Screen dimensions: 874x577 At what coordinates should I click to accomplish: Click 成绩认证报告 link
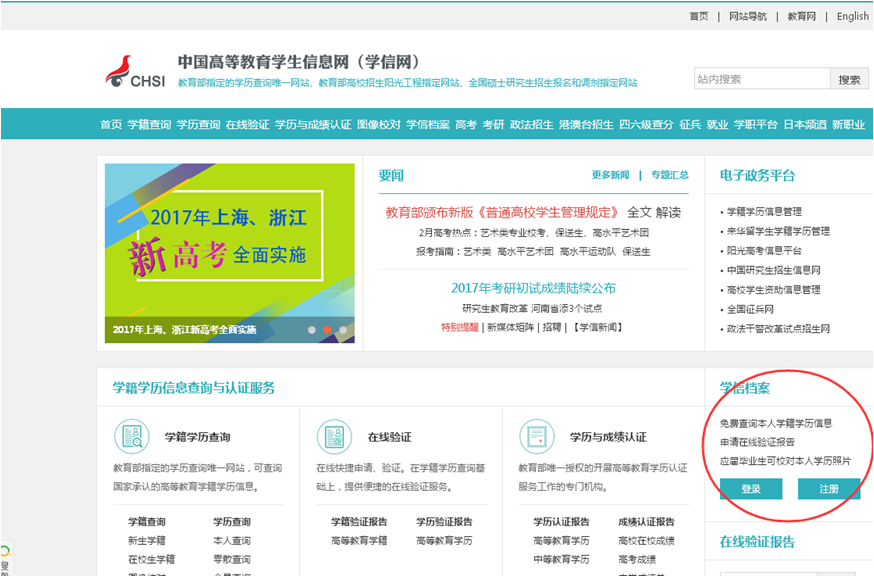(647, 522)
